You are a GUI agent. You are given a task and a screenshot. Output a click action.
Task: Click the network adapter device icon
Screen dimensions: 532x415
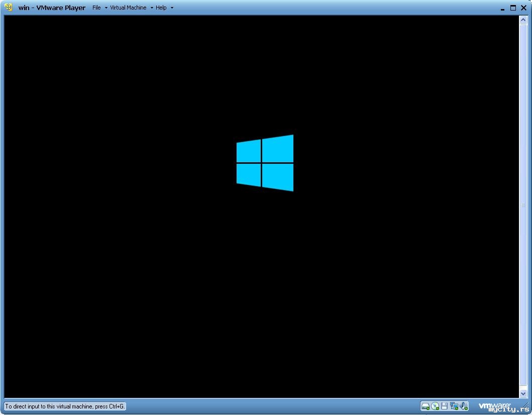click(x=454, y=406)
